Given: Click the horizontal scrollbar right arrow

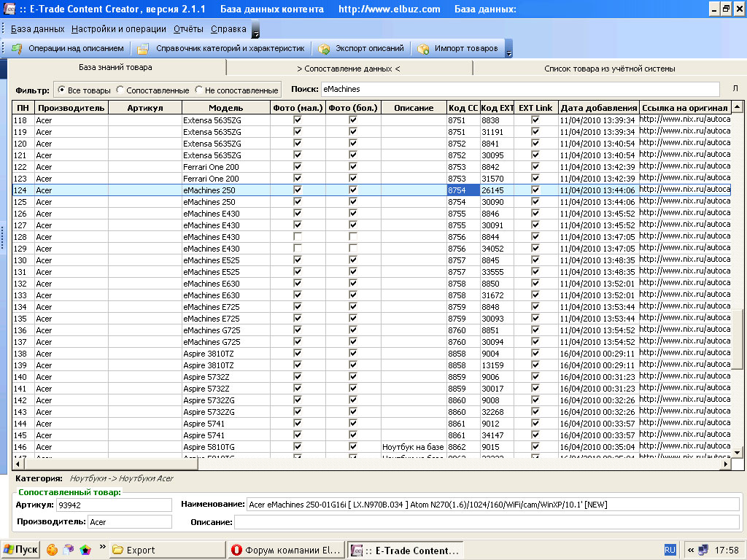Looking at the screenshot, I should [726, 464].
